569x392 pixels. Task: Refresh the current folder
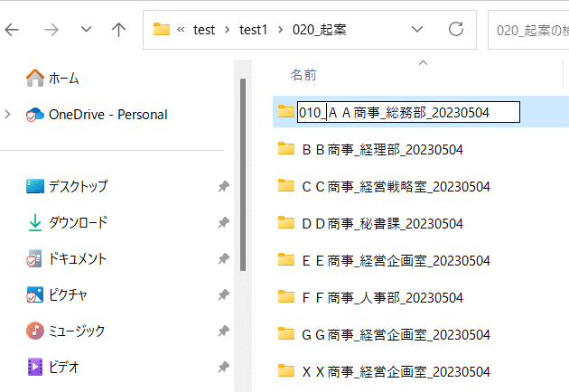pos(456,29)
